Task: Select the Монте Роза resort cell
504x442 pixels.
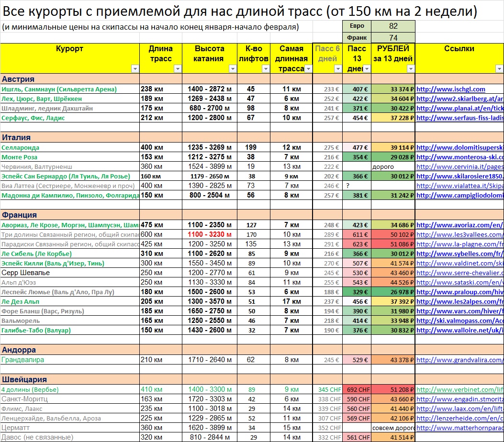Action: pyautogui.click(x=70, y=157)
